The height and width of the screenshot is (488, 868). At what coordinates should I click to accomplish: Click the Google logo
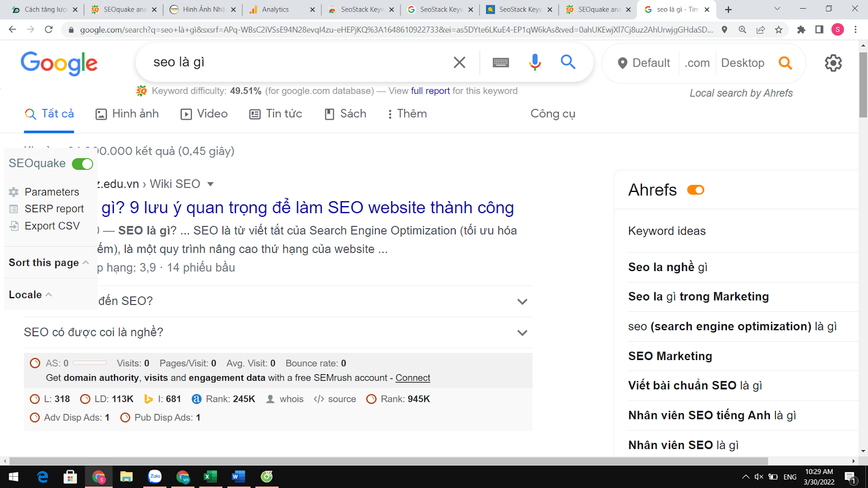pyautogui.click(x=59, y=63)
